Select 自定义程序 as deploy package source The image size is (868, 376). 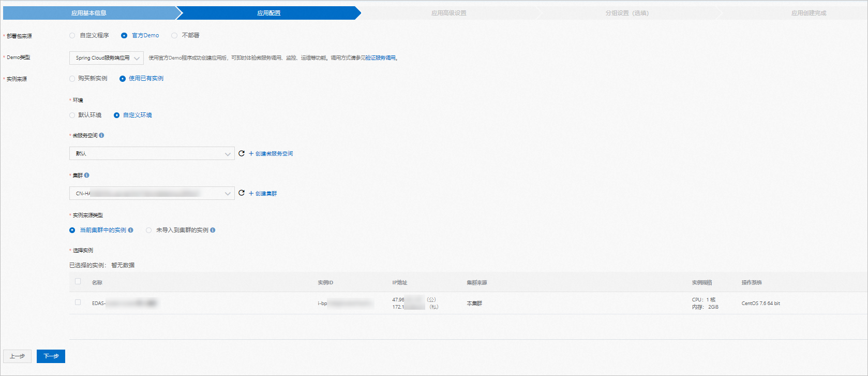[x=72, y=35]
